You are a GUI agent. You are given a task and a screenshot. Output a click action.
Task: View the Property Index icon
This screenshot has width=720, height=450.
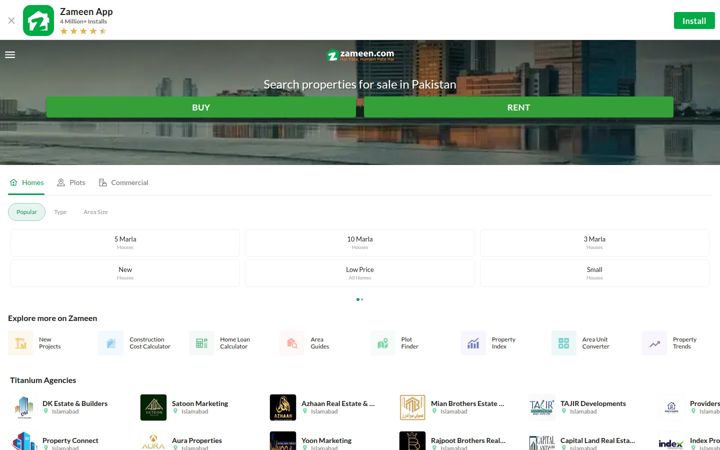pyautogui.click(x=473, y=343)
